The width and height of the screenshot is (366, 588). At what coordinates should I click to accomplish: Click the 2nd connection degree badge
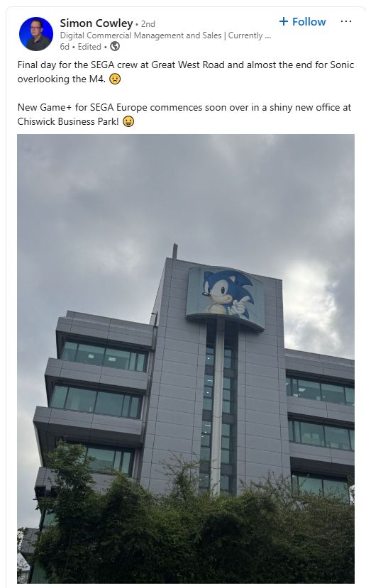coord(148,24)
